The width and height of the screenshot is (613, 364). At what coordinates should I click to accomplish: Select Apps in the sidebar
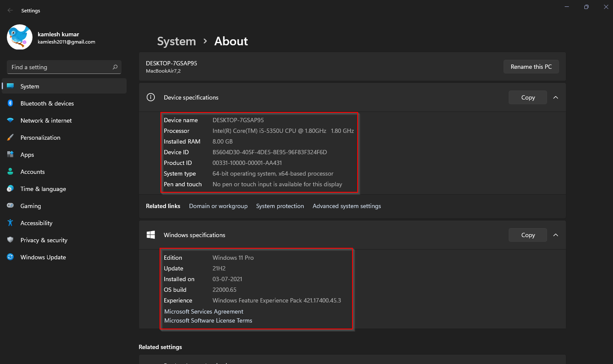point(64,155)
